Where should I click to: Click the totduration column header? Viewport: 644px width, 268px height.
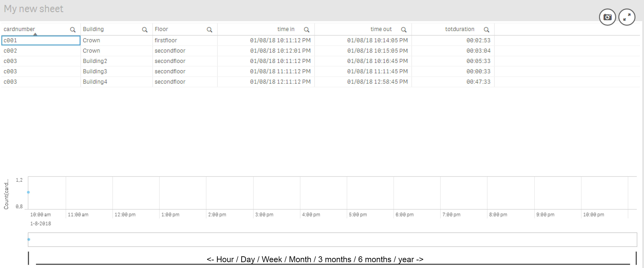(459, 29)
